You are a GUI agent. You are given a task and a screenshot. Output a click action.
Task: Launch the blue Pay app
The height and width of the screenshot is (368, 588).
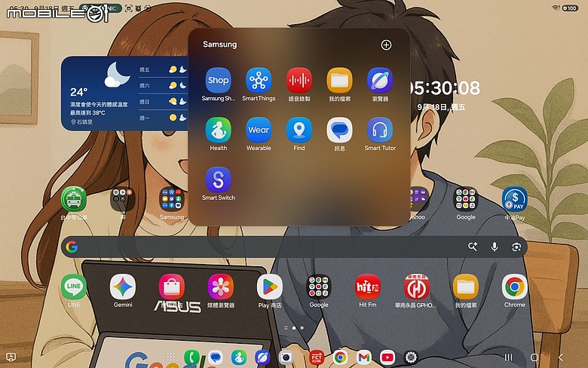(515, 199)
